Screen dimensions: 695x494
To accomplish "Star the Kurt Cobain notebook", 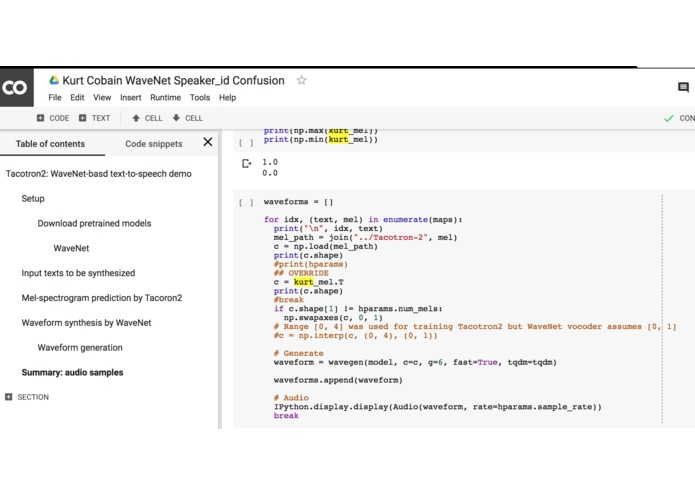I will click(301, 80).
